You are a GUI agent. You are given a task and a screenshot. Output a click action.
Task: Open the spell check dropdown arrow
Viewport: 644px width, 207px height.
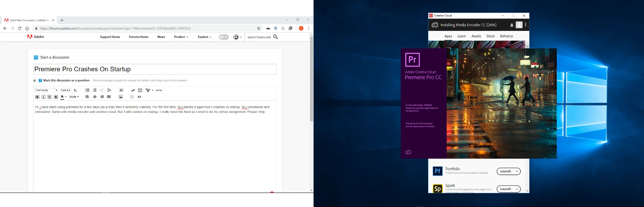tap(152, 90)
